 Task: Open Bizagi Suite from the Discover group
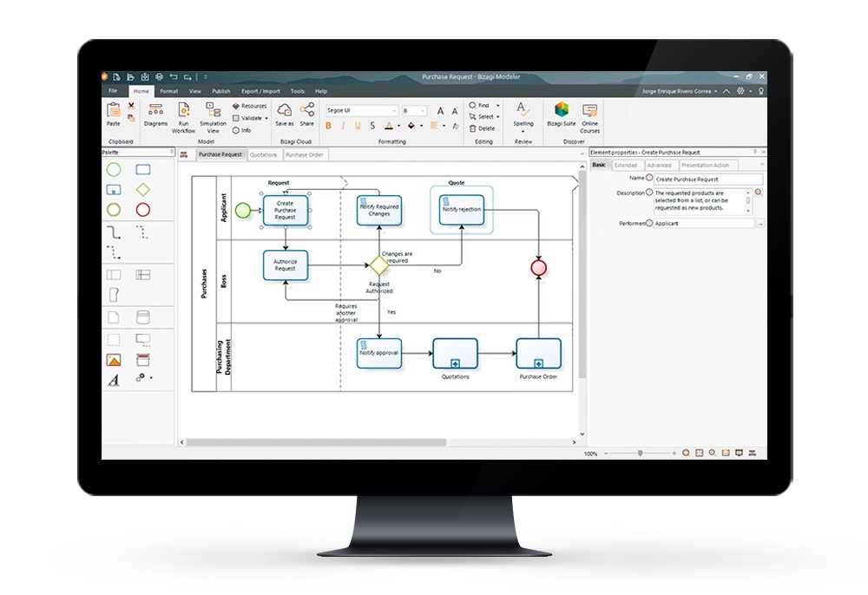pyautogui.click(x=562, y=114)
